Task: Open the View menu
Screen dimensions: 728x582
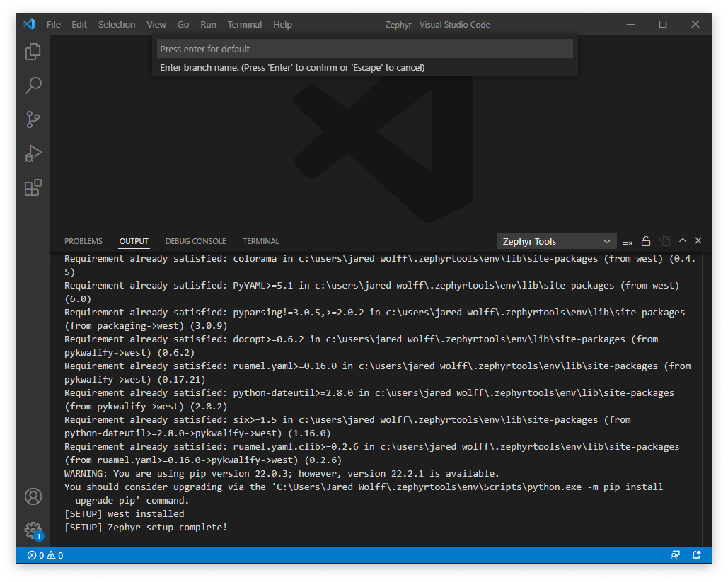Action: click(x=156, y=25)
